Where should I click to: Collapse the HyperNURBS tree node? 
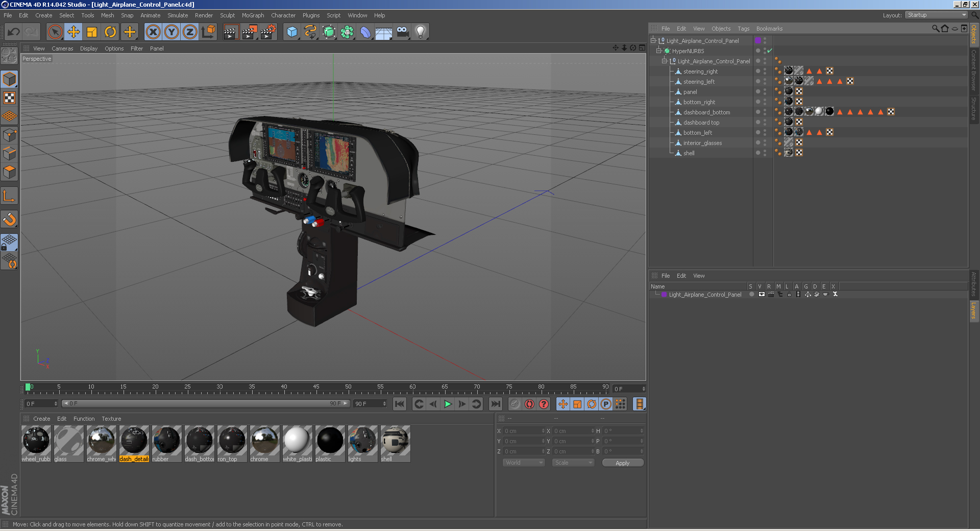pos(659,51)
